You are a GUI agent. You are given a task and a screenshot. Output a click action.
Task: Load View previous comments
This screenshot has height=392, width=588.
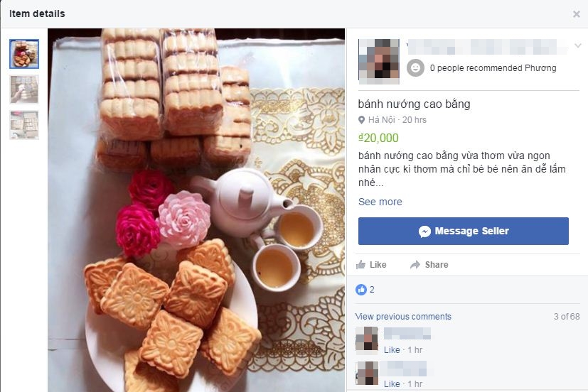pyautogui.click(x=403, y=317)
